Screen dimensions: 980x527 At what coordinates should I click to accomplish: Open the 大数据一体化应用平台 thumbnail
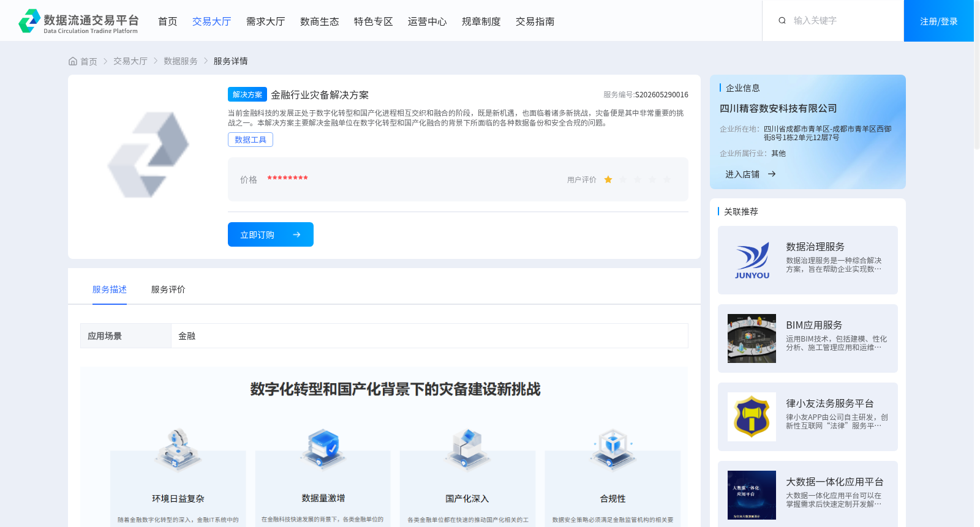[752, 495]
